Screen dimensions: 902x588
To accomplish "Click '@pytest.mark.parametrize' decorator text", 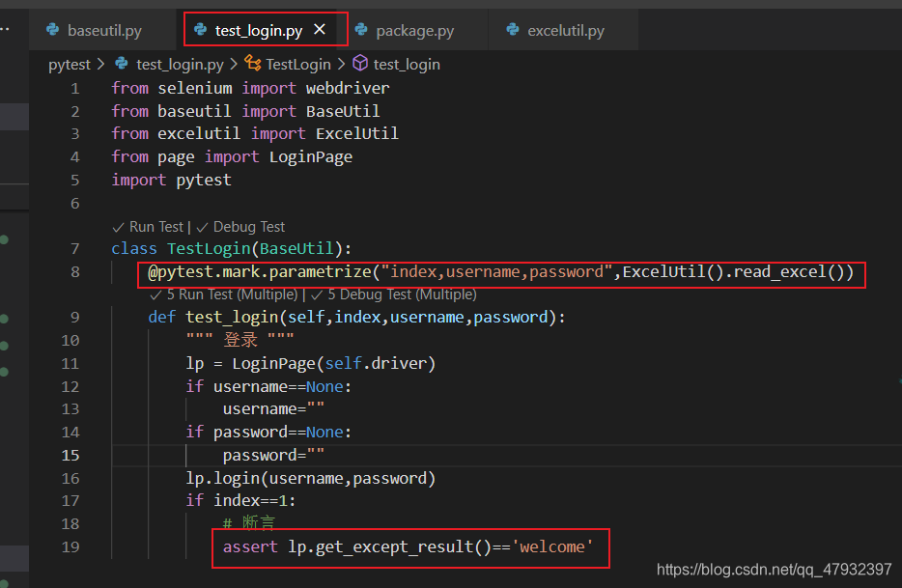I will tap(260, 271).
